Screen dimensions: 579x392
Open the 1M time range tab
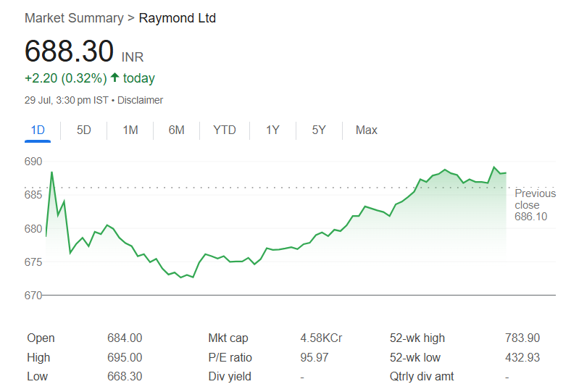click(x=130, y=130)
